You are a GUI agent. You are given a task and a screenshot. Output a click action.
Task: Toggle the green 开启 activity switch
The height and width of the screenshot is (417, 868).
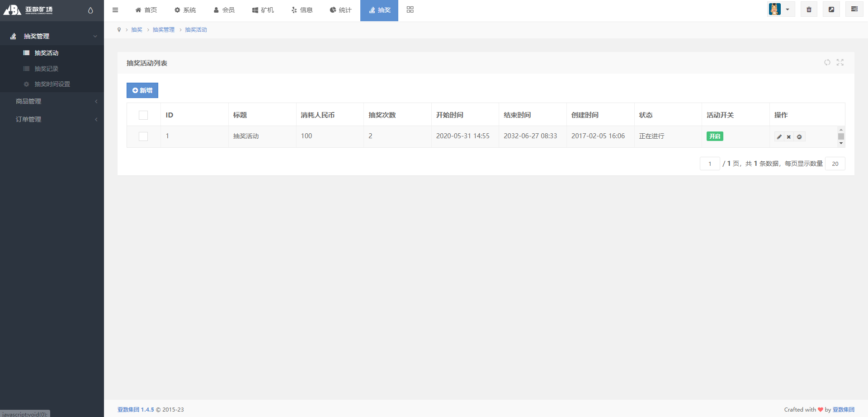point(715,136)
